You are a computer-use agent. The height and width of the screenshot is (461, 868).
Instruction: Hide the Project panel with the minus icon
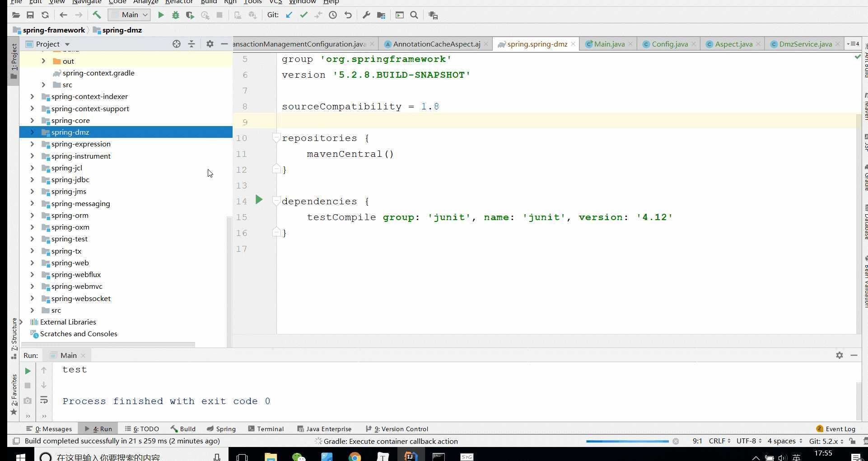click(224, 44)
